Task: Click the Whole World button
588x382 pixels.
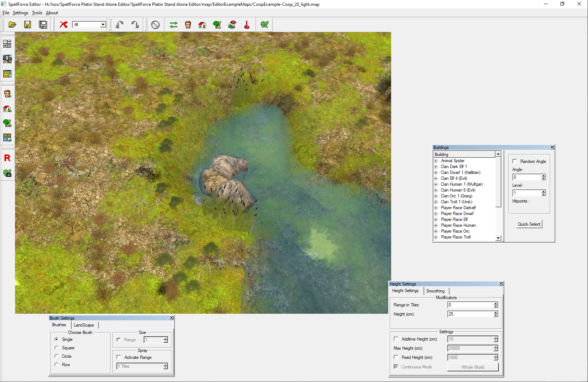Action: tap(473, 367)
